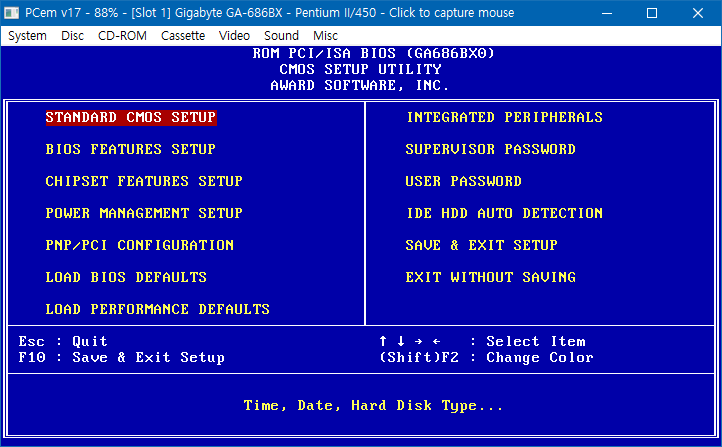This screenshot has height=447, width=722.
Task: Select BIOS FEATURES SETUP entry
Action: coord(130,149)
